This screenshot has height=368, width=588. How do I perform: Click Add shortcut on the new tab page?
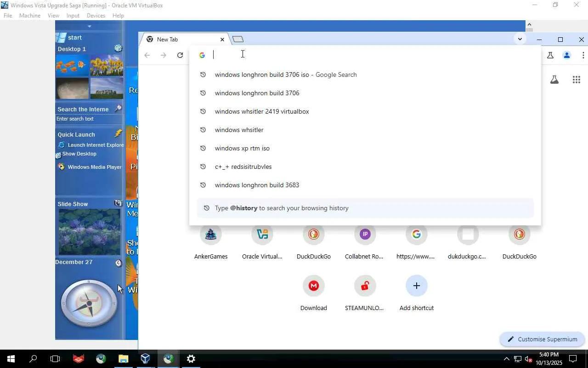pyautogui.click(x=417, y=293)
